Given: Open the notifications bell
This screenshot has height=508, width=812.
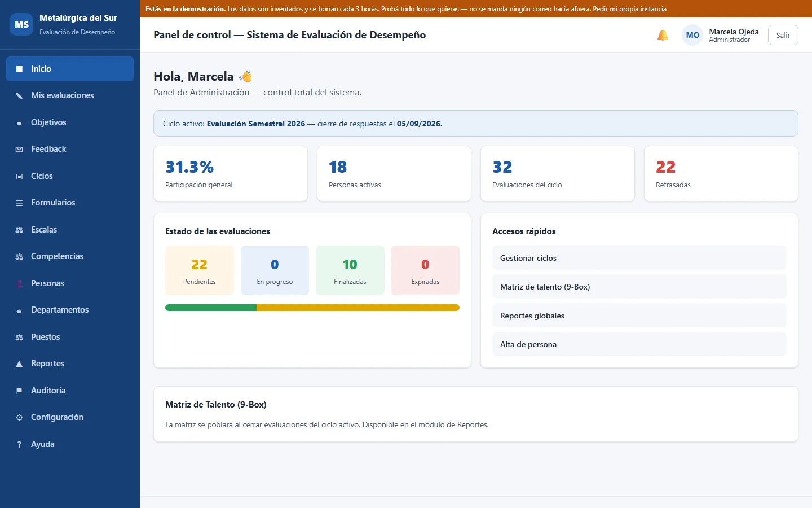Looking at the screenshot, I should click(663, 35).
